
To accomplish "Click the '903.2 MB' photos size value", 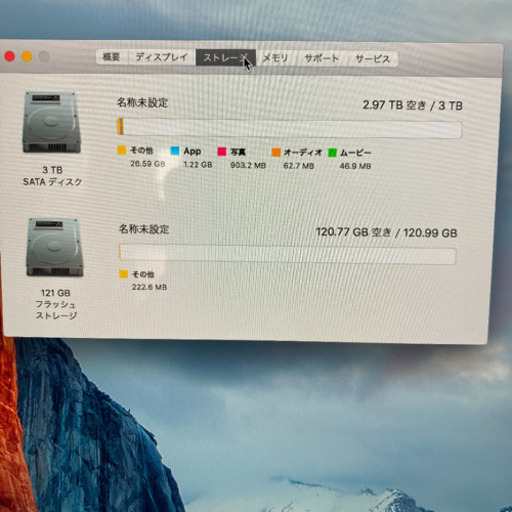I will click(x=248, y=165).
